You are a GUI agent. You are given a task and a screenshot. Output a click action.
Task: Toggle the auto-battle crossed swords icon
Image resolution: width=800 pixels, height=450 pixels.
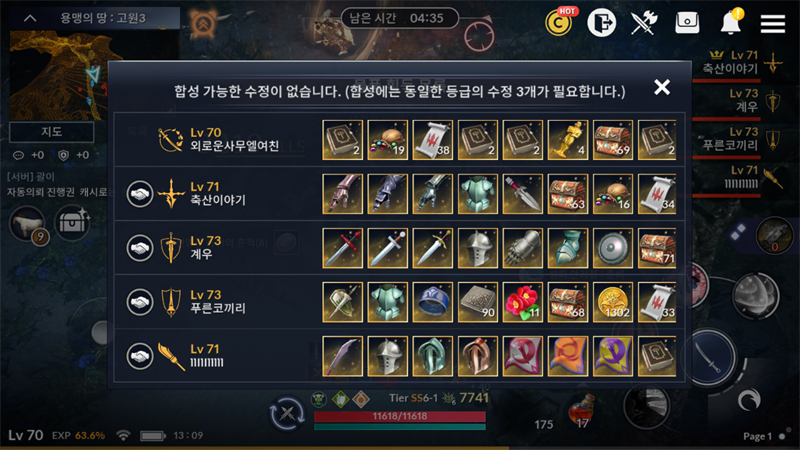[x=287, y=413]
